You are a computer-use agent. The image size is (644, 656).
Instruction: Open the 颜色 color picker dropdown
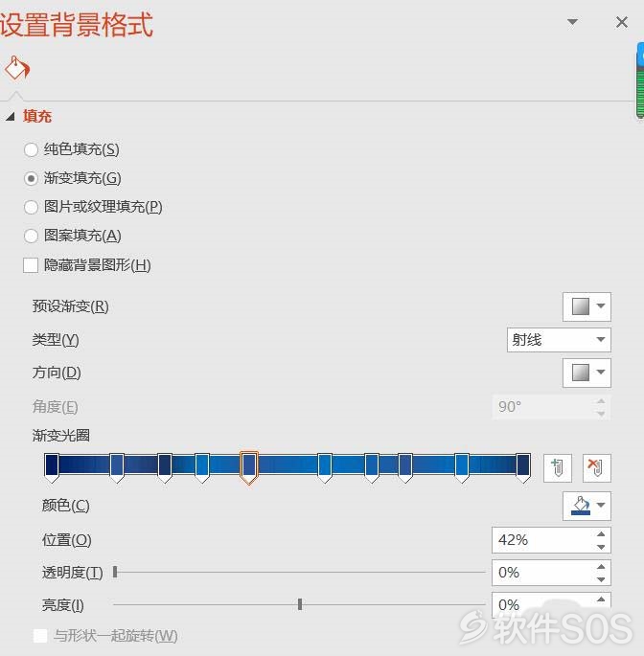point(586,506)
